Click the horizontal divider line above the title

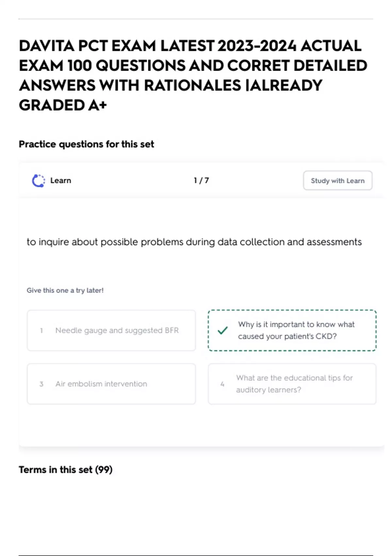coord(195,19)
